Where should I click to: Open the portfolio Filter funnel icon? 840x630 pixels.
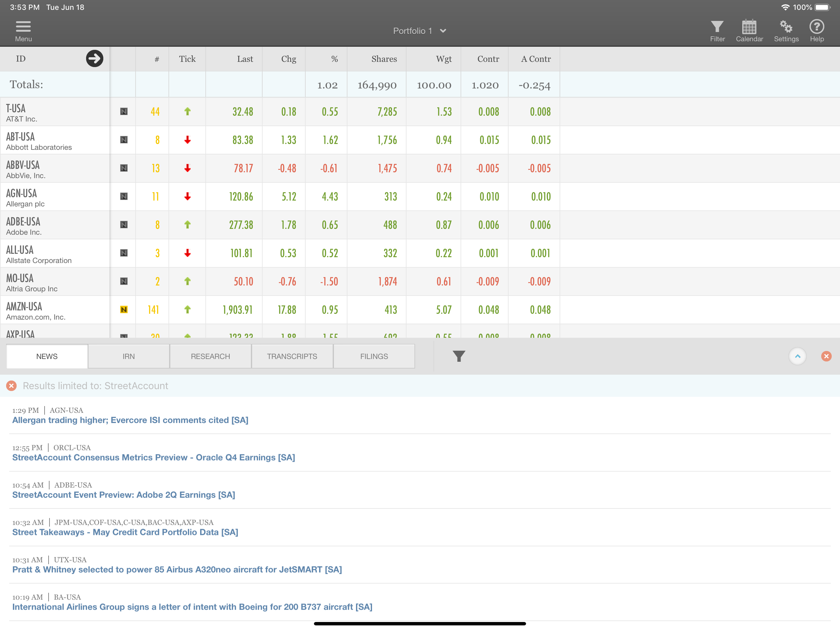(x=717, y=31)
